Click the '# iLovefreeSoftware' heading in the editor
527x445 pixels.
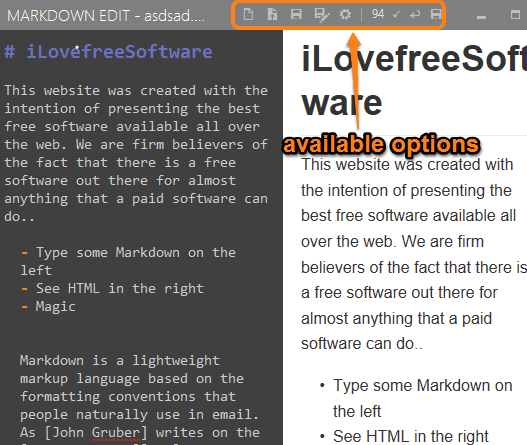tap(108, 52)
